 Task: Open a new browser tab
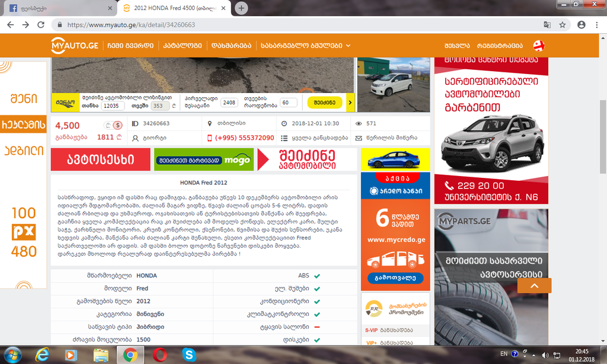[x=241, y=8]
